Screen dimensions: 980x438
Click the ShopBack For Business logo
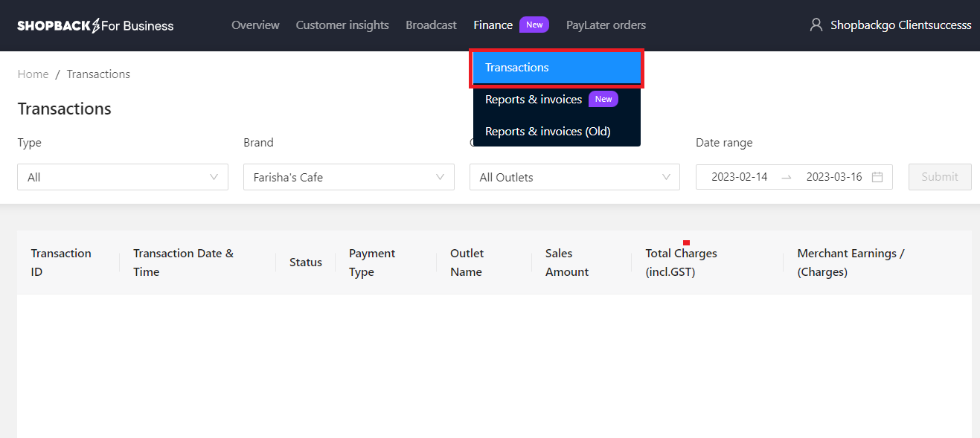tap(95, 25)
